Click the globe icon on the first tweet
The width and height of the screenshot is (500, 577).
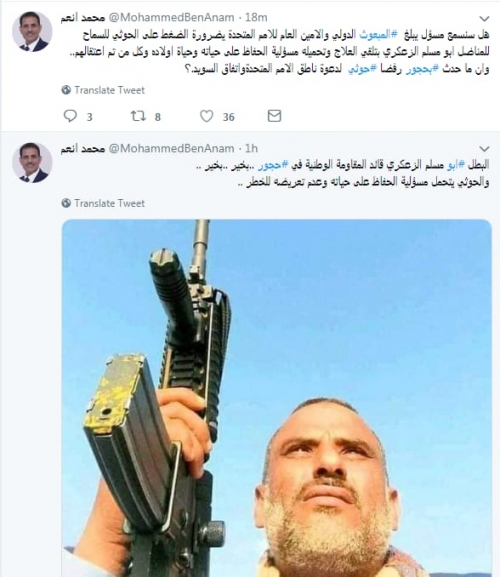tap(66, 90)
